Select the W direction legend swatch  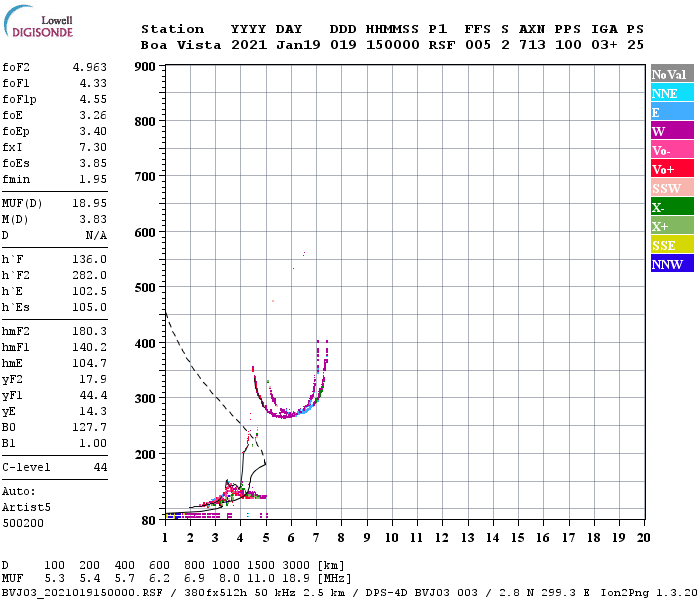(672, 131)
